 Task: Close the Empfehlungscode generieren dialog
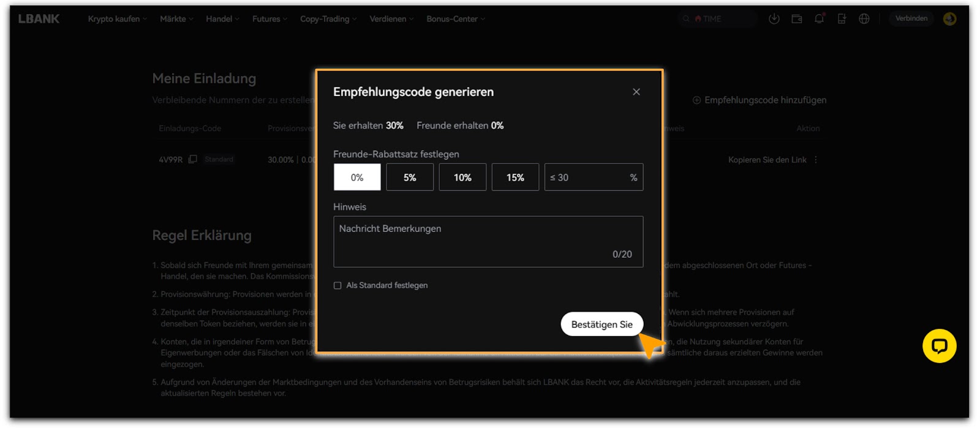pyautogui.click(x=636, y=92)
